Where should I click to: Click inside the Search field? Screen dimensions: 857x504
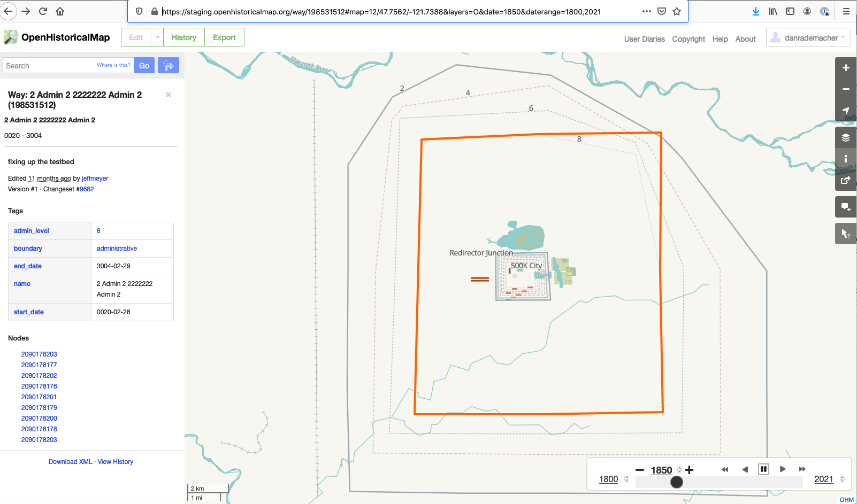(48, 65)
